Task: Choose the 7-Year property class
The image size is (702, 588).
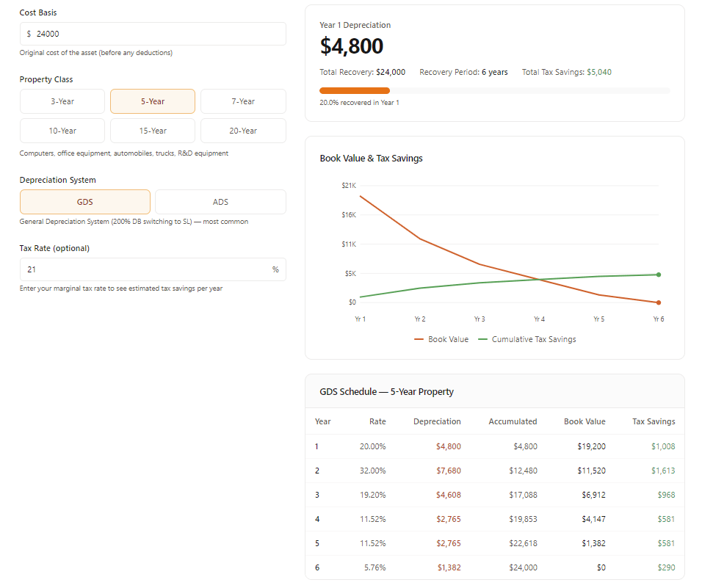Action: click(x=243, y=101)
